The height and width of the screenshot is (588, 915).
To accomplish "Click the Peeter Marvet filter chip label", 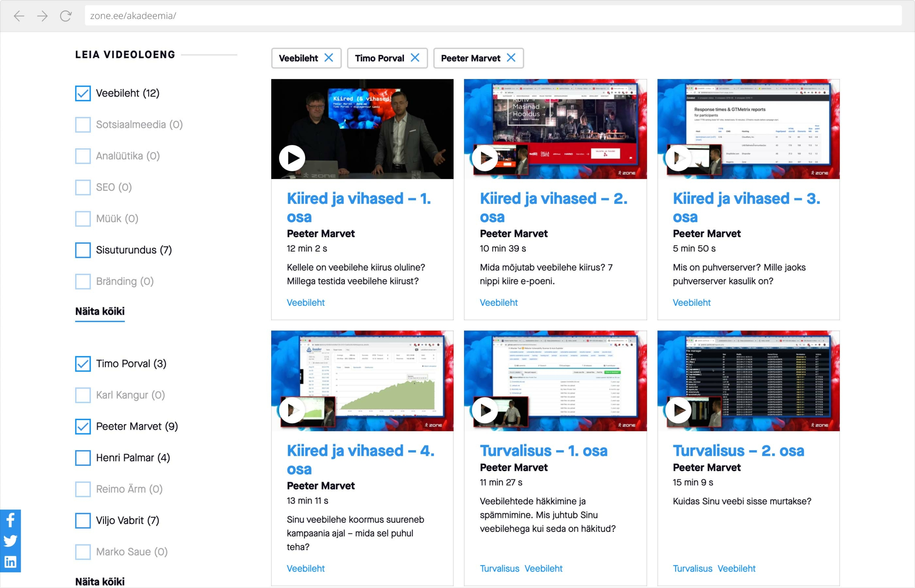I will coord(470,58).
